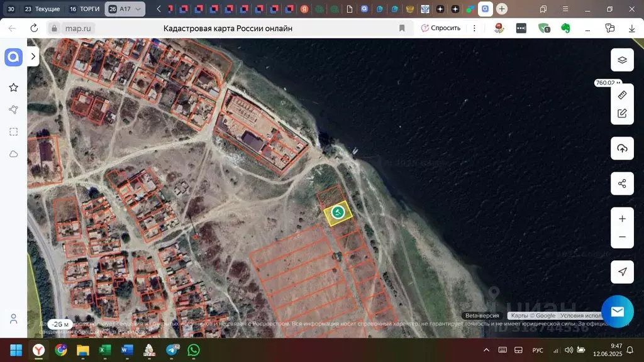This screenshot has width=644, height=362.
Task: Click the map.ru logo in the sidebar
Action: [x=13, y=57]
